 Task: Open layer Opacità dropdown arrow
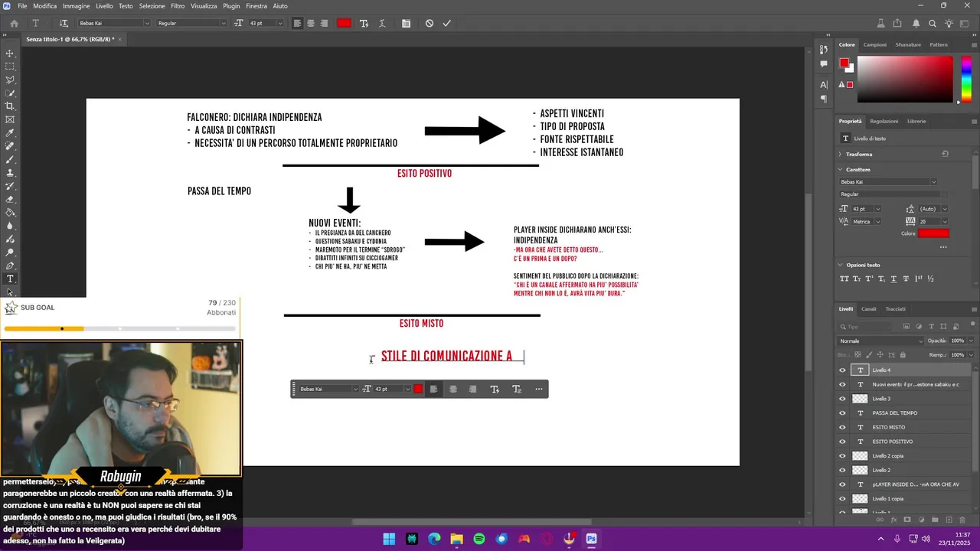pyautogui.click(x=971, y=341)
